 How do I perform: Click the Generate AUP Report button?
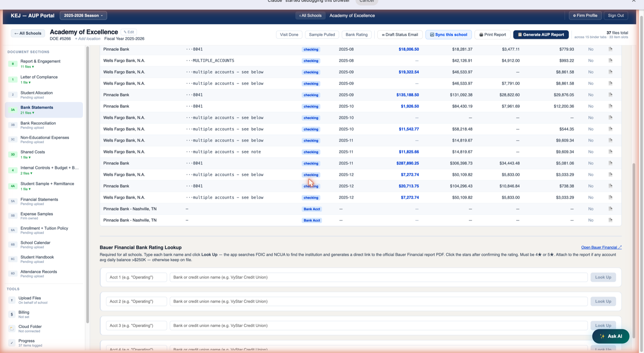pyautogui.click(x=541, y=35)
